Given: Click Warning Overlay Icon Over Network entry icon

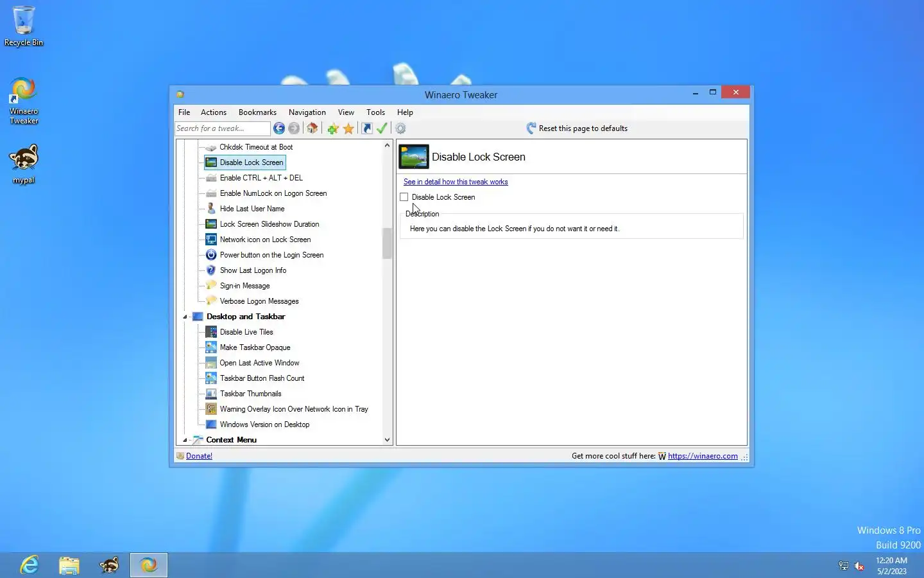Looking at the screenshot, I should 211,409.
